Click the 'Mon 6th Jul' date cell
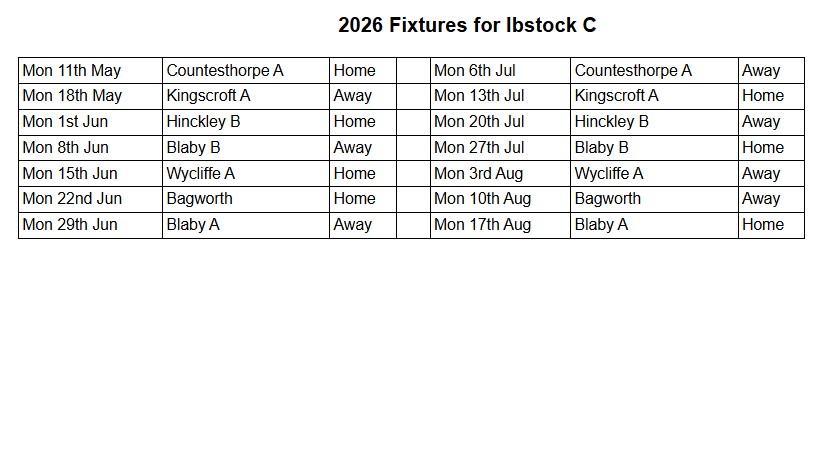Screen dimensions: 831x451 pos(475,71)
